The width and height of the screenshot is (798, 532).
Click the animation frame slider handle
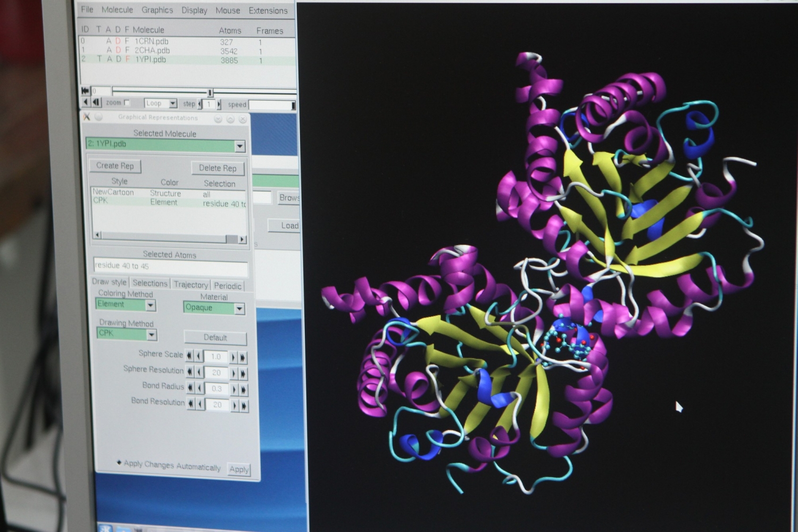pos(210,93)
